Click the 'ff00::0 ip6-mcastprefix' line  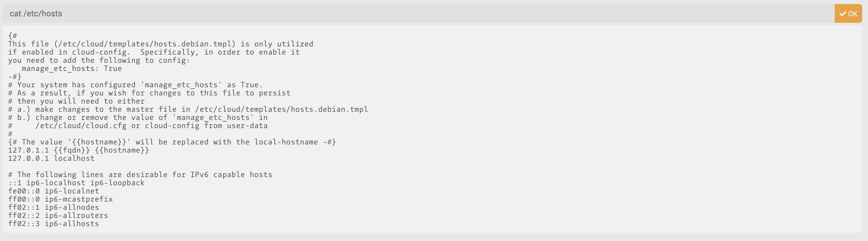[x=60, y=199]
